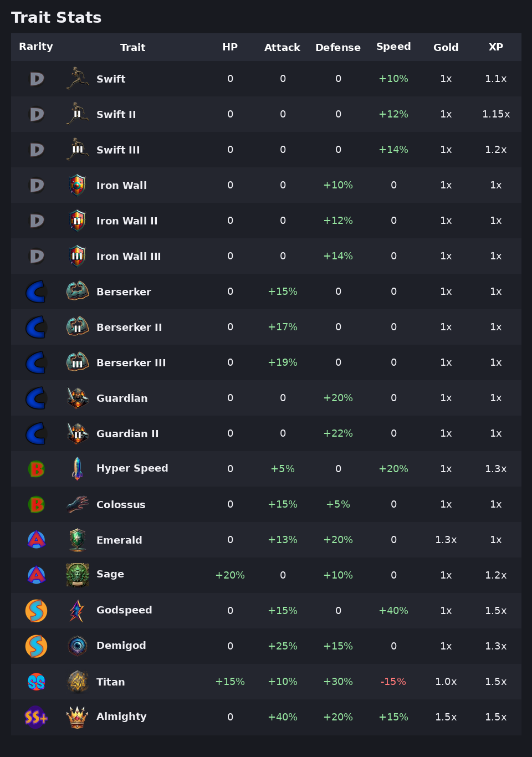532x757 pixels.
Task: Click the Hyper Speed rocket icon
Action: 78,469
